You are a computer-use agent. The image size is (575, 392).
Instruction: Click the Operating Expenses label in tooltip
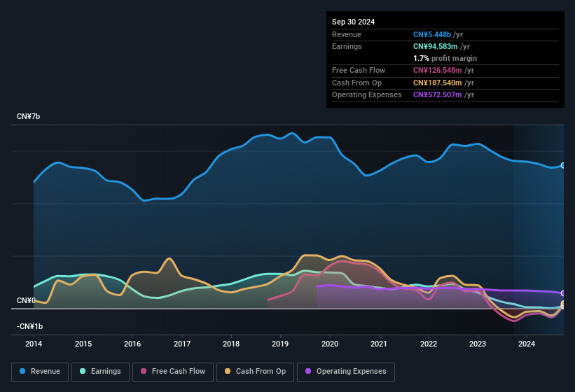pyautogui.click(x=367, y=94)
